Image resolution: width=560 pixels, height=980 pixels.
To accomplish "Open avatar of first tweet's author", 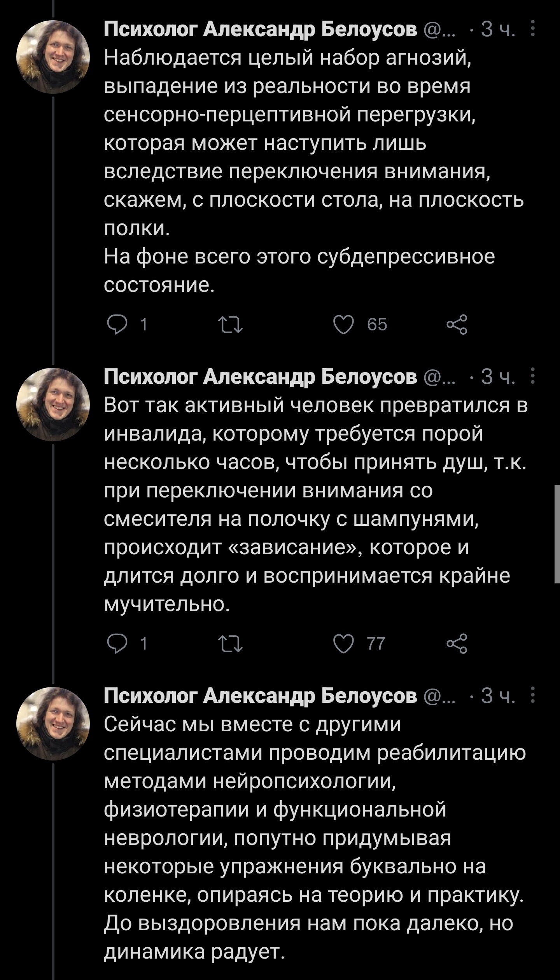I will (x=53, y=57).
